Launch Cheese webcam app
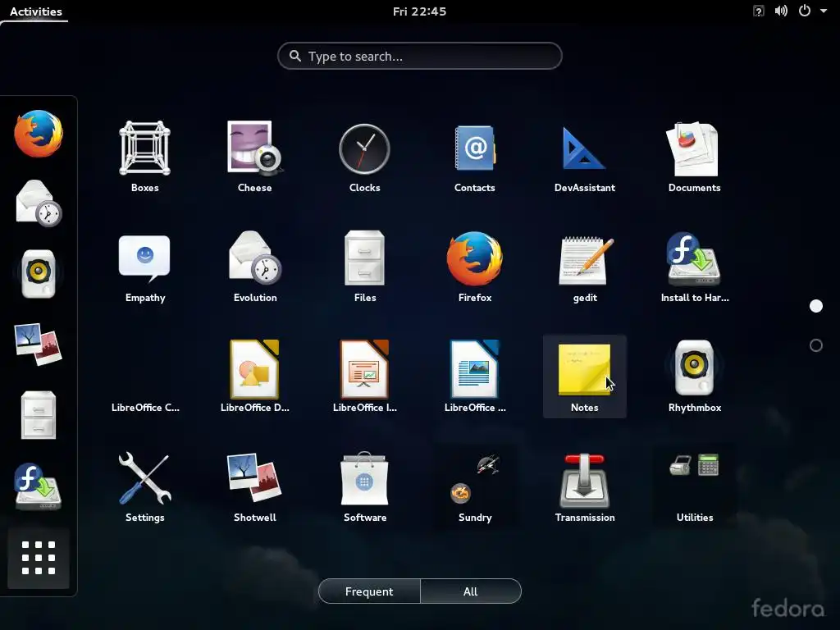 [254, 157]
